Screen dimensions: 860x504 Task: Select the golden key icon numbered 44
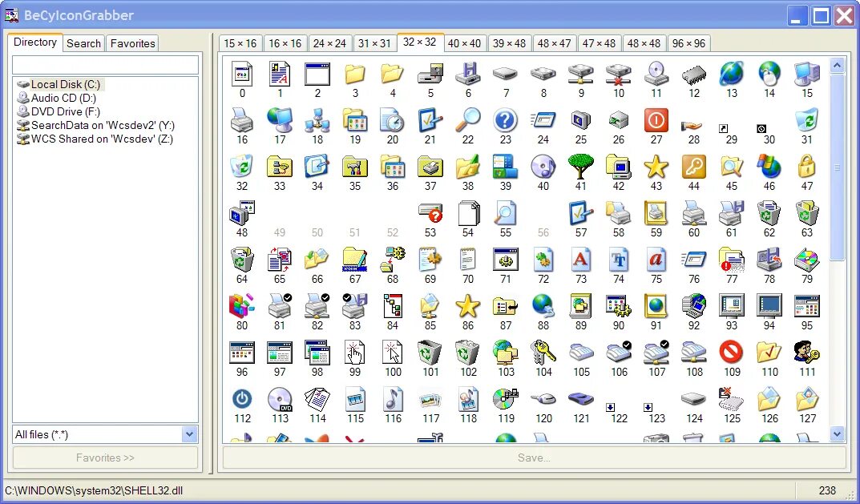(694, 167)
